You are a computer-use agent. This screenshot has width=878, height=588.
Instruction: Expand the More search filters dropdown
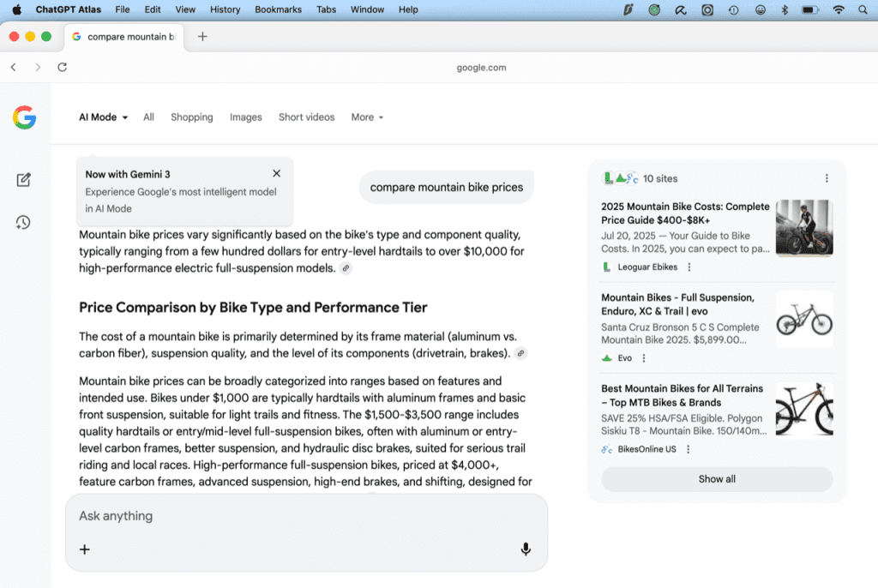click(x=367, y=117)
